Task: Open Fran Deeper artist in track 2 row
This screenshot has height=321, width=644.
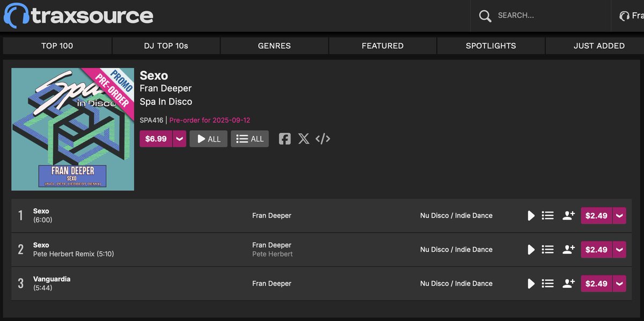Action: [x=272, y=245]
